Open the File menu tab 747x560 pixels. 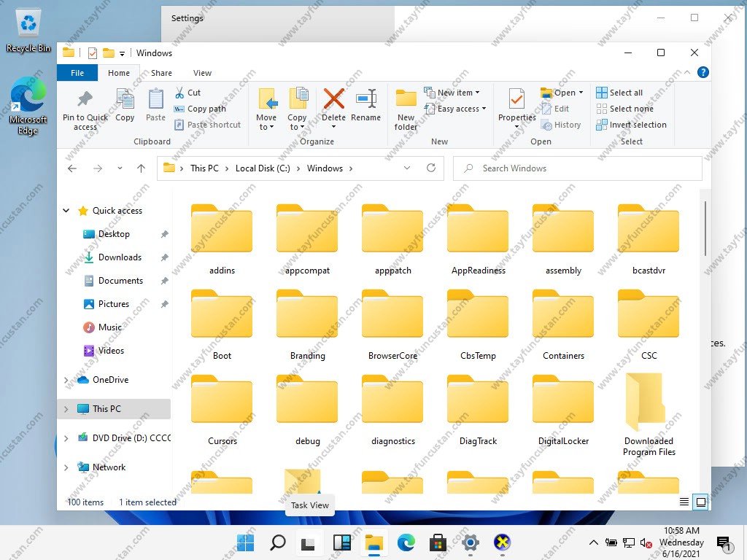coord(77,73)
